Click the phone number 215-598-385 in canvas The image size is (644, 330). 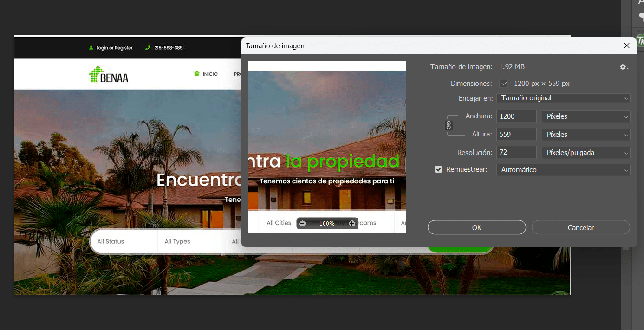coord(169,48)
